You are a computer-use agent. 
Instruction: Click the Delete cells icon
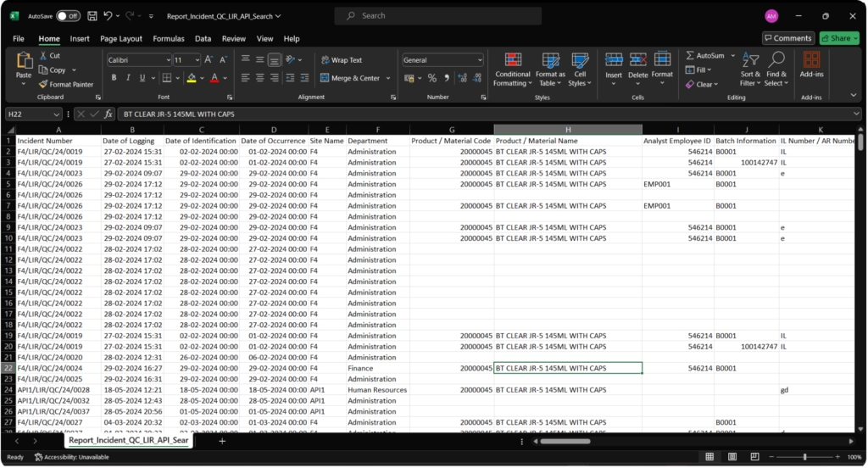pos(637,60)
